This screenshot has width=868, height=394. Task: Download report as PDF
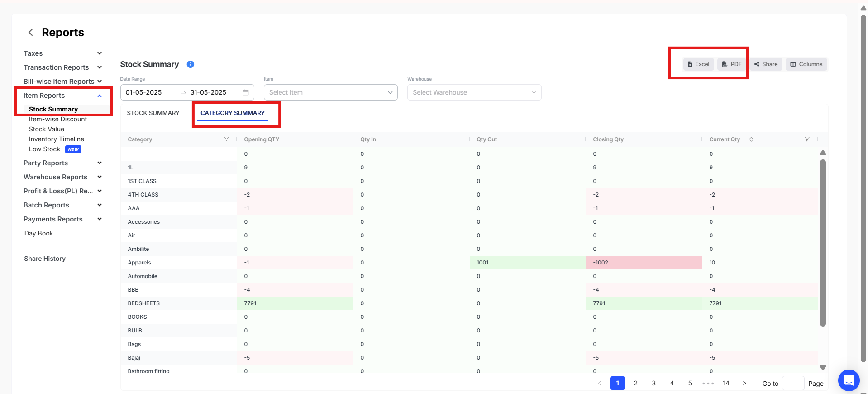732,64
